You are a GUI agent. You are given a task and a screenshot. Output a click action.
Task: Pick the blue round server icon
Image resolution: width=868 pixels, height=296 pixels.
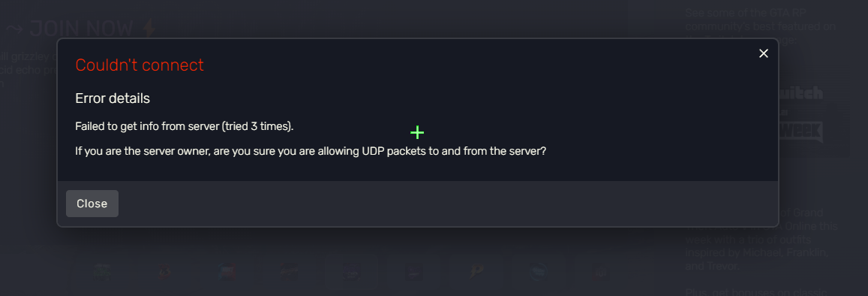[x=537, y=272]
